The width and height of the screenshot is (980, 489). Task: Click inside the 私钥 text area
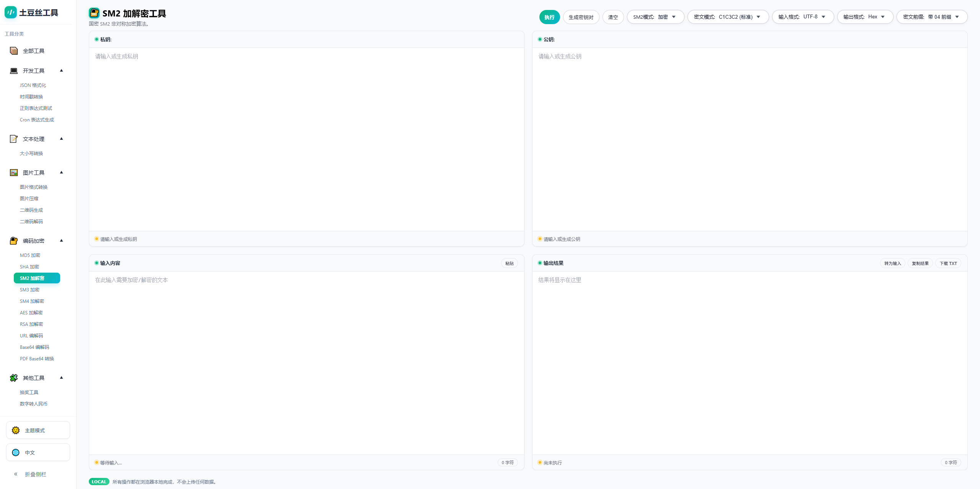tap(306, 138)
